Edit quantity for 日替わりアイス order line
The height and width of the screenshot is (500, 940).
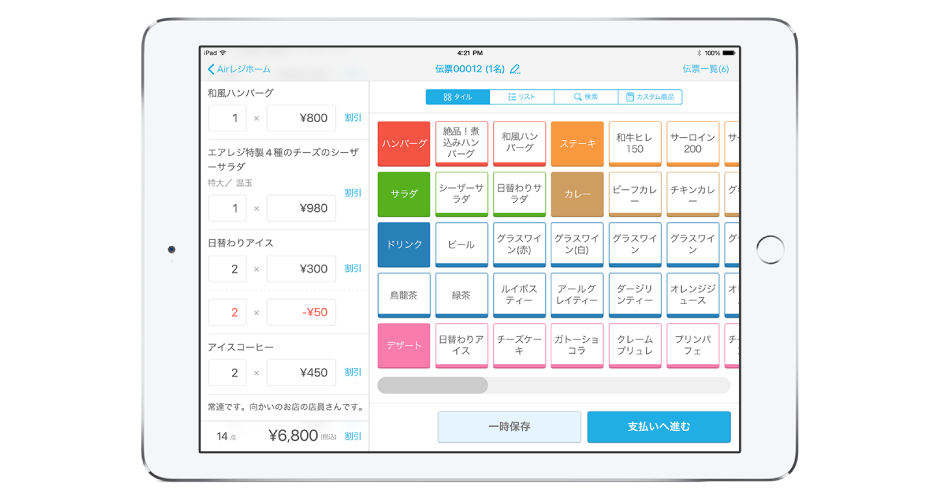228,269
